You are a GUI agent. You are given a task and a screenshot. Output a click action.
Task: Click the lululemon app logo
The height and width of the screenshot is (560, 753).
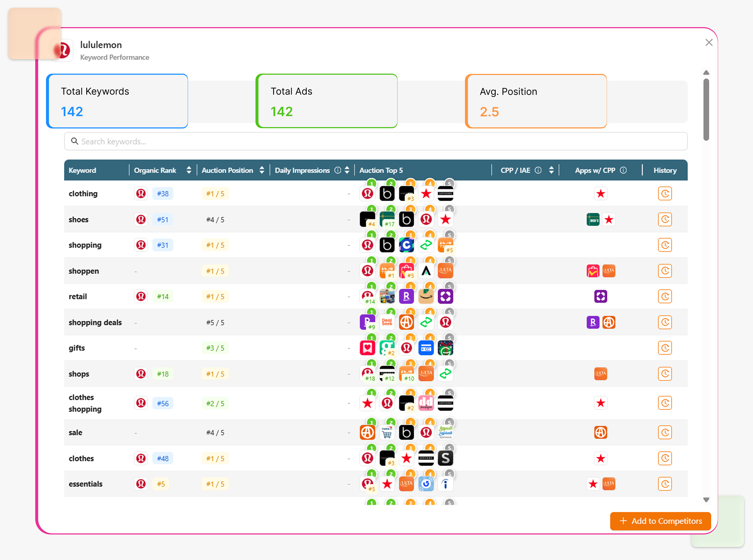tap(63, 50)
